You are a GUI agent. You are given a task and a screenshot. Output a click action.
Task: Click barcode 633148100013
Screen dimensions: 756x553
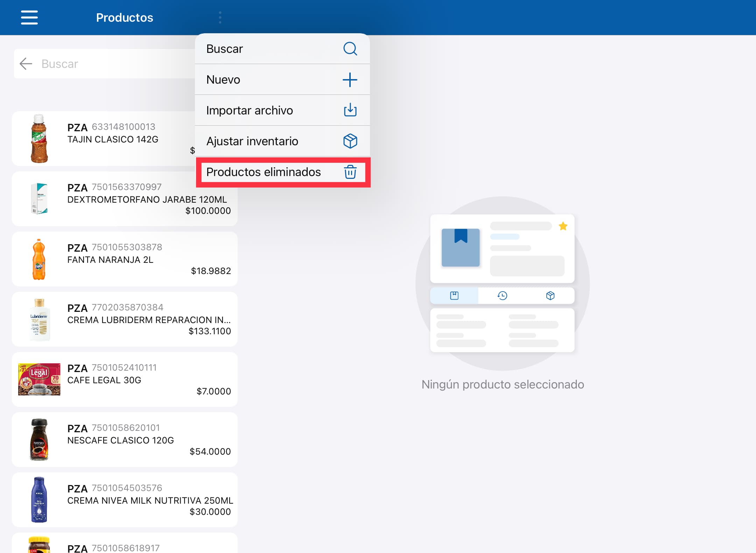coord(124,127)
